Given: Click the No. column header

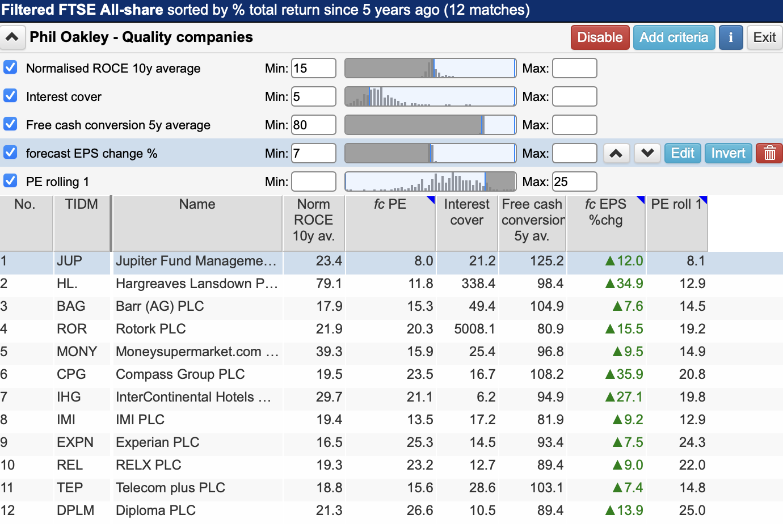Looking at the screenshot, I should (26, 223).
